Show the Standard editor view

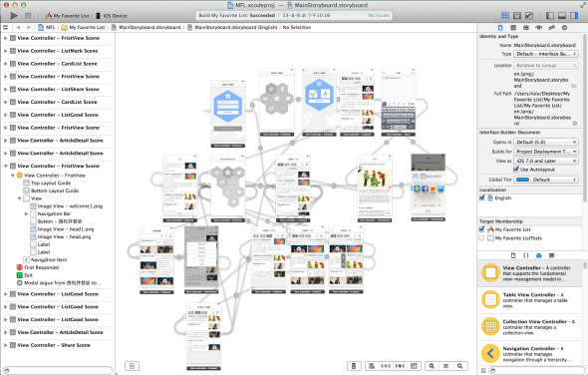pyautogui.click(x=505, y=16)
